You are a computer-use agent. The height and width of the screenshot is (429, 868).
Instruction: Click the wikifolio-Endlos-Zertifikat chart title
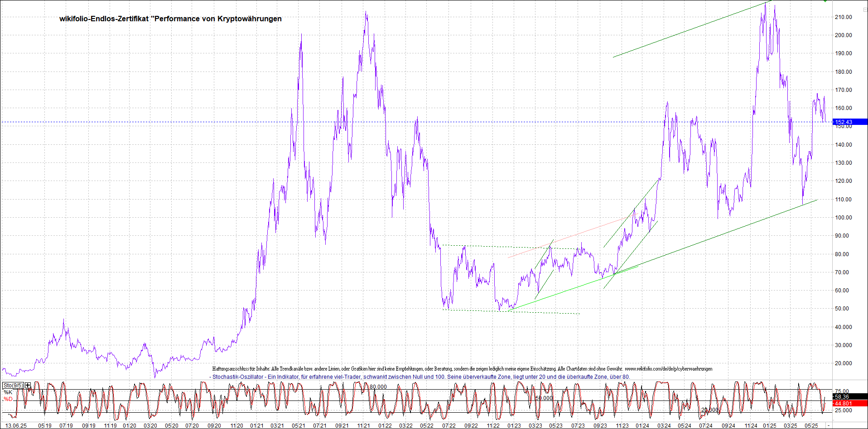pyautogui.click(x=170, y=19)
